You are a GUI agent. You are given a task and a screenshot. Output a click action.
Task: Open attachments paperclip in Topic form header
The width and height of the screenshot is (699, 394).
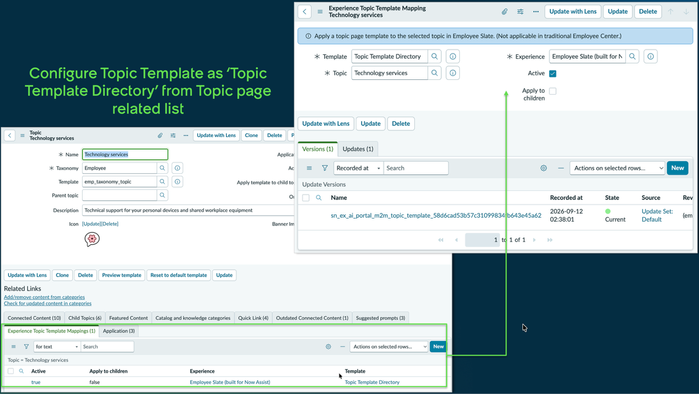pos(160,135)
